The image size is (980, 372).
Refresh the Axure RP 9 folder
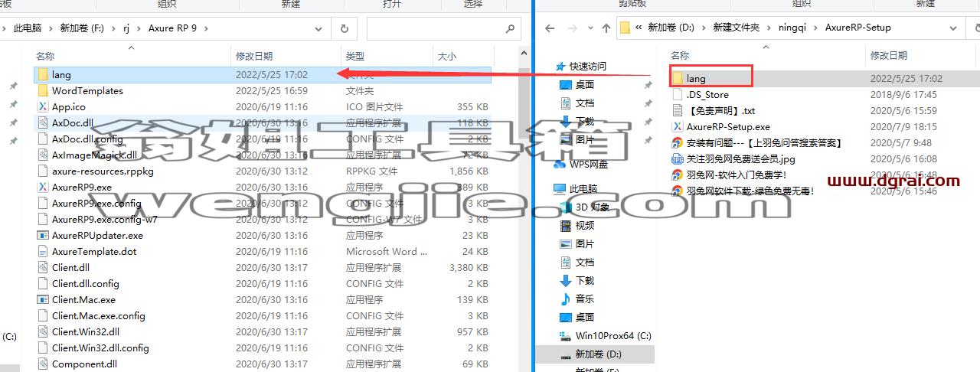[345, 28]
